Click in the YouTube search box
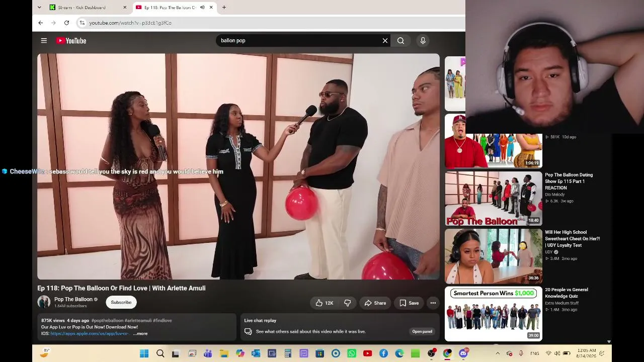644x362 pixels. [x=299, y=41]
